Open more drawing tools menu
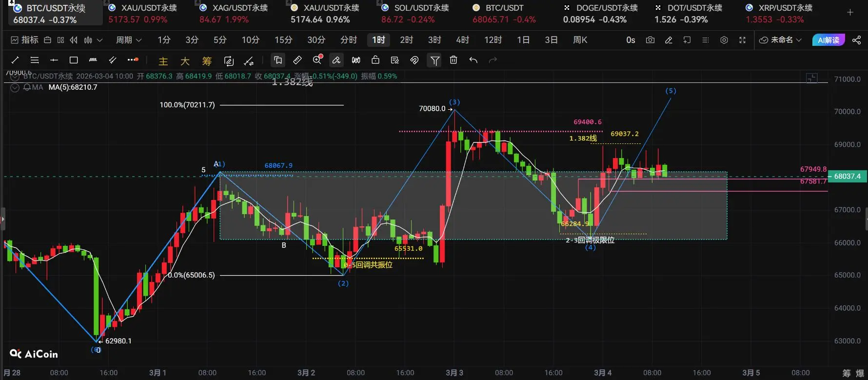Screen dimensions: 868x380 point(133,60)
